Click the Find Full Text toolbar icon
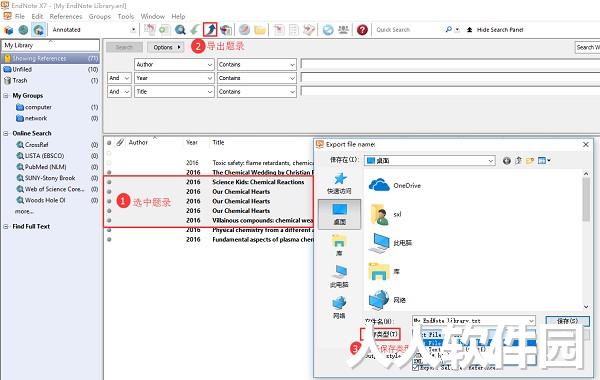This screenshot has height=380, width=600. pyautogui.click(x=226, y=29)
